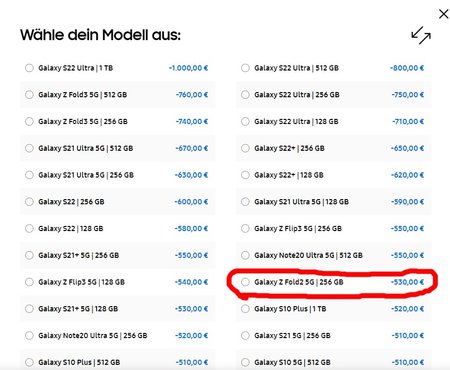Select Galaxy S22 Ultra 512 GB radio button

pyautogui.click(x=245, y=68)
